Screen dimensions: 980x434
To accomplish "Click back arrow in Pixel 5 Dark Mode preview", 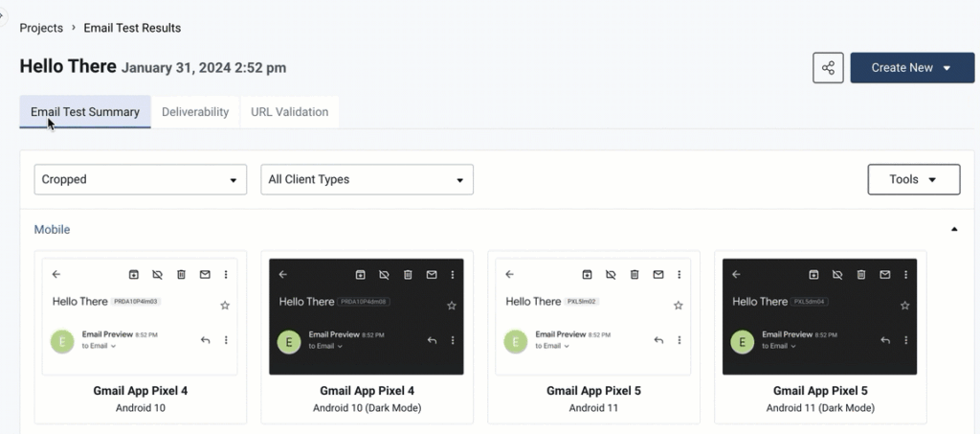I will point(736,274).
